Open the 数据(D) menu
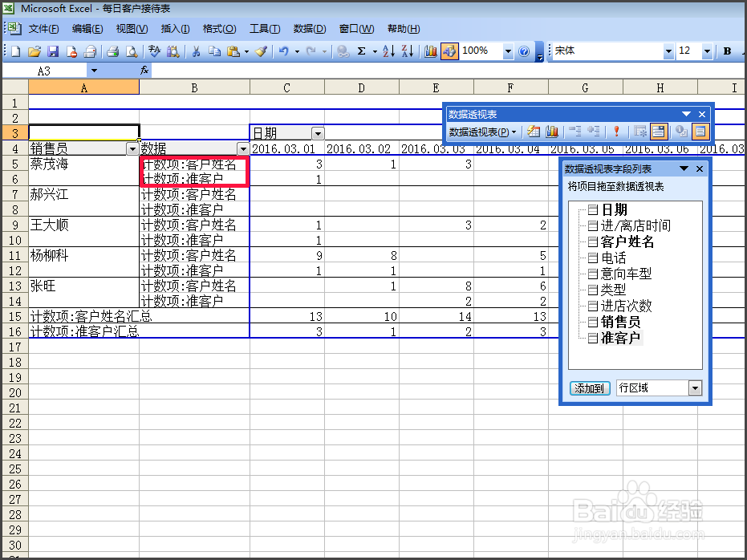Image resolution: width=747 pixels, height=560 pixels. 310,29
